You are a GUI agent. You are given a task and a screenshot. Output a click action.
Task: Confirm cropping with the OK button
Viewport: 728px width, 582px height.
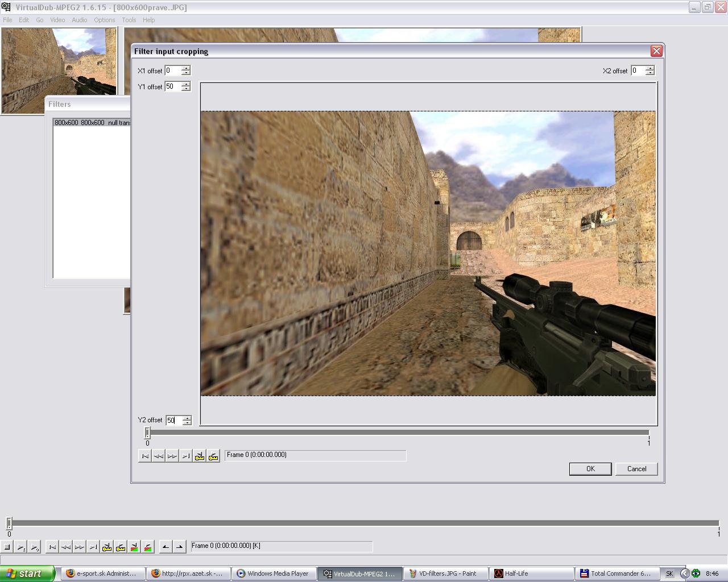[590, 469]
